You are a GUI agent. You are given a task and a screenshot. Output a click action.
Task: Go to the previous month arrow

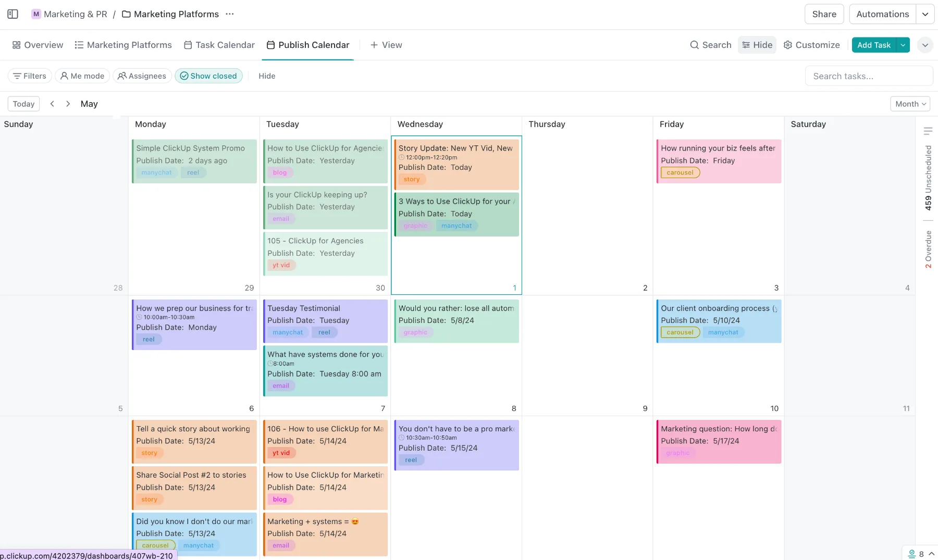click(52, 104)
